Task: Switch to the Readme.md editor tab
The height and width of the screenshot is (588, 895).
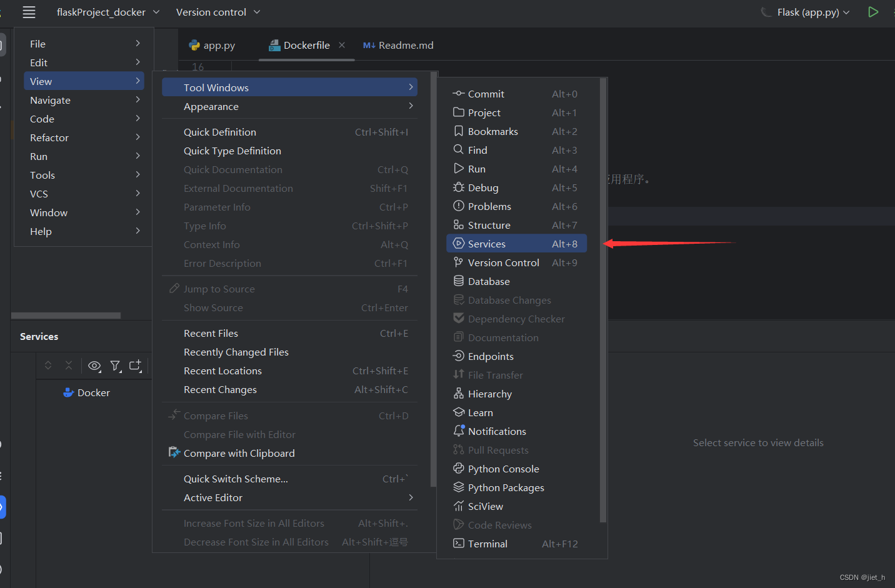Action: pyautogui.click(x=398, y=45)
